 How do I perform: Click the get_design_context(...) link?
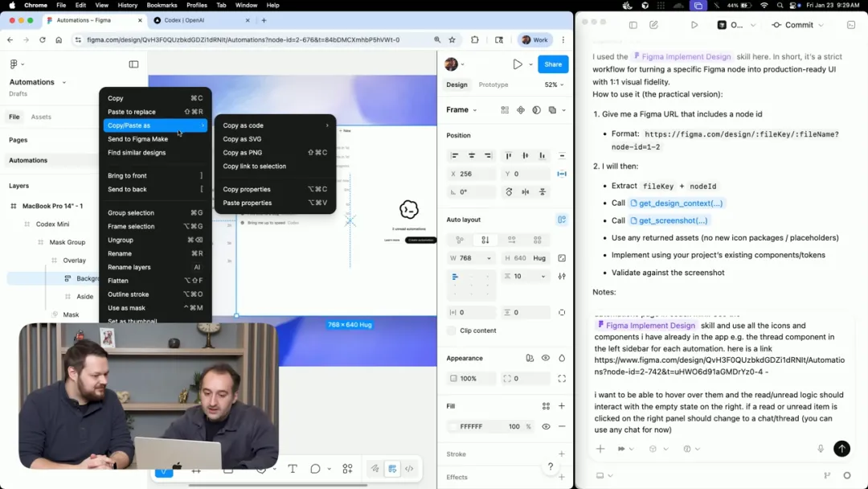tap(676, 203)
